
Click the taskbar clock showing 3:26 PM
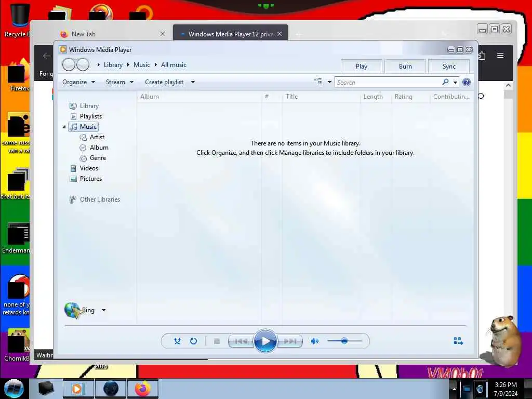506,389
